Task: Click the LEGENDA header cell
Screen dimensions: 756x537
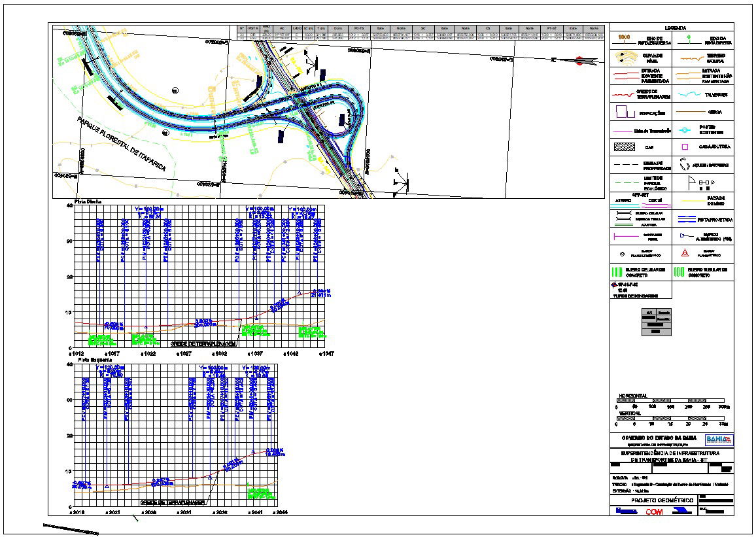Action: (675, 27)
